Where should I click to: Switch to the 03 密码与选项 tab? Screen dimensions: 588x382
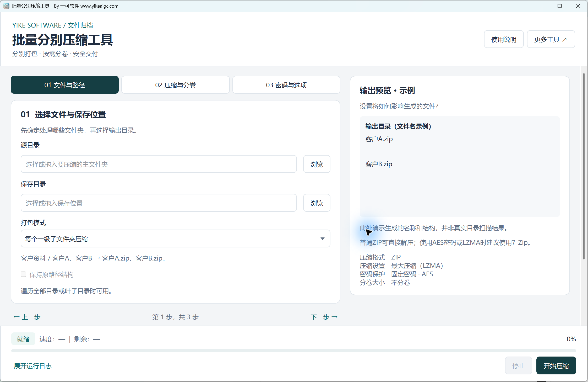286,85
